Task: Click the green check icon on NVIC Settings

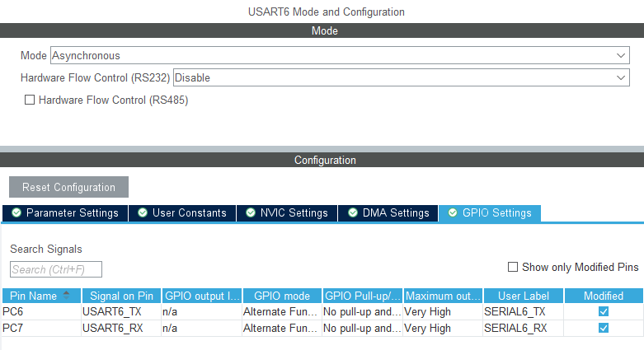Action: [x=251, y=212]
